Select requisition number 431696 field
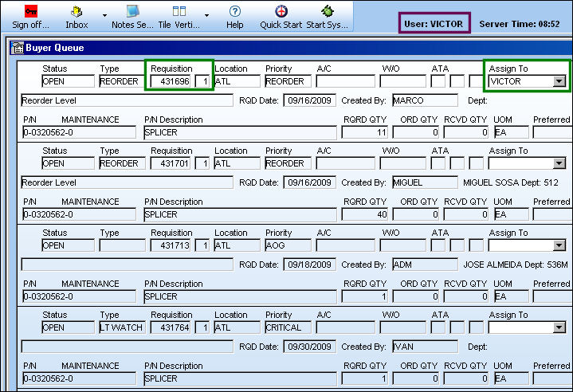 171,81
